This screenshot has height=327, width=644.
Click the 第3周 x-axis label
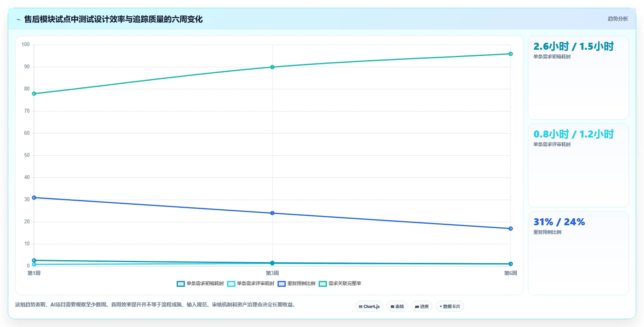click(272, 273)
